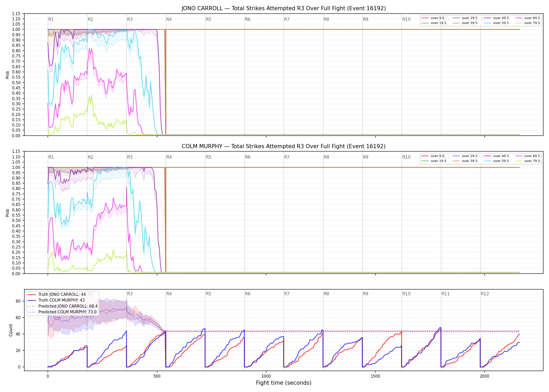
Task: Click 'over 9.5' legend entry in top chart
Action: [433, 18]
